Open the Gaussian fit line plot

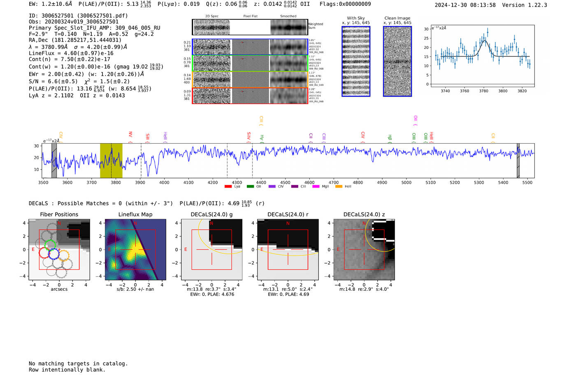[x=482, y=56]
